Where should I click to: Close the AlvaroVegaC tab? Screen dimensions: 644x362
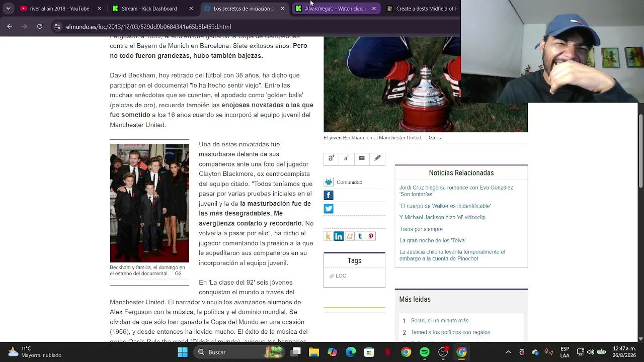(374, 9)
